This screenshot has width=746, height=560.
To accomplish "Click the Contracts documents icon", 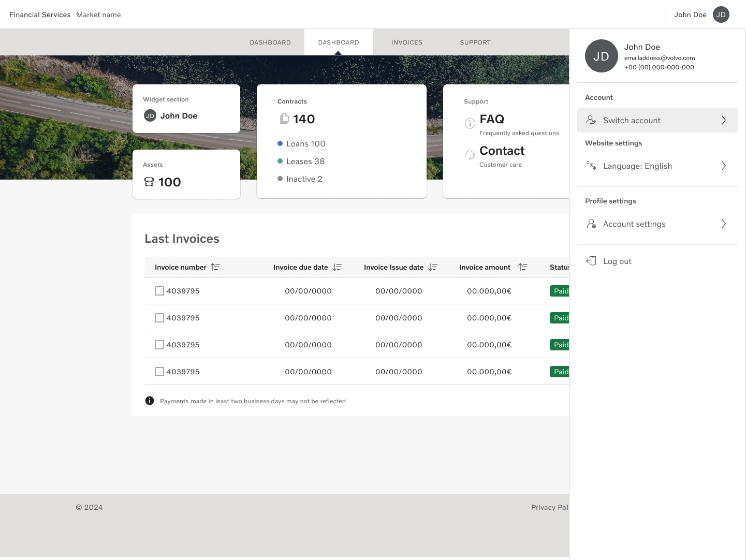I will [x=284, y=119].
